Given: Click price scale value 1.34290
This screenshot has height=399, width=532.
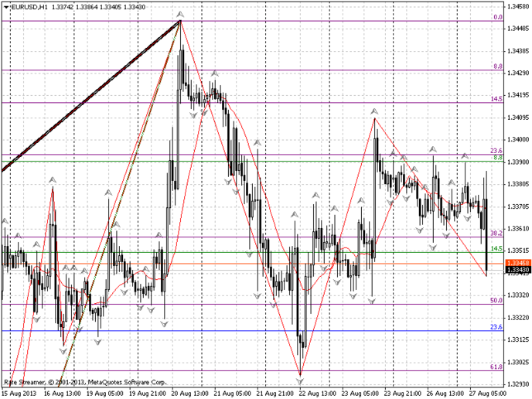Looking at the screenshot, I should point(518,73).
